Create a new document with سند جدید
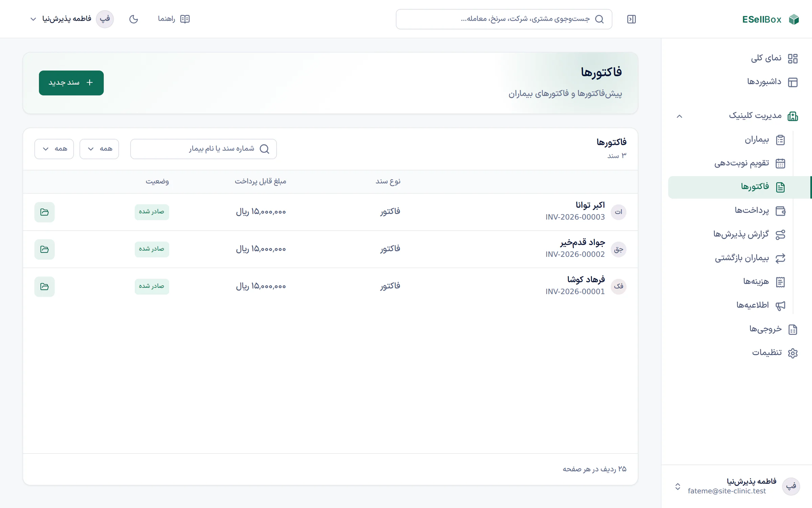This screenshot has width=812, height=508. pyautogui.click(x=71, y=83)
